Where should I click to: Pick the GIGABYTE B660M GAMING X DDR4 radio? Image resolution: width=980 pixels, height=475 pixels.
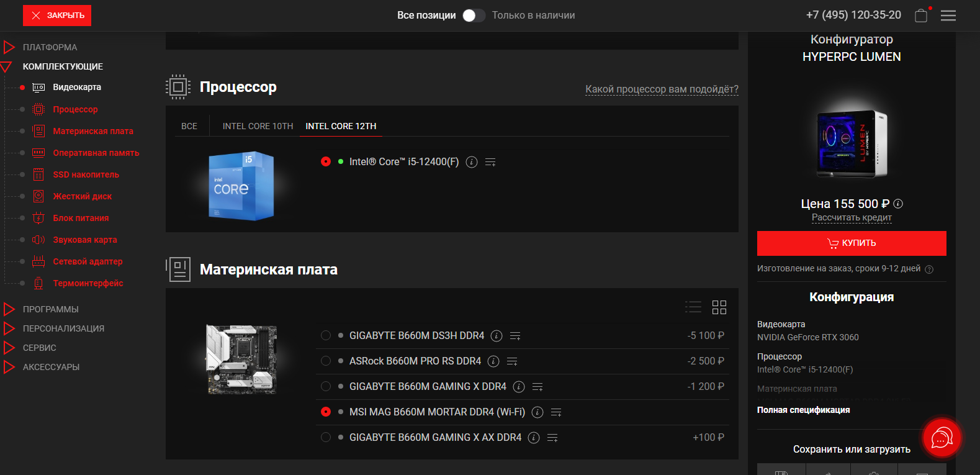[326, 386]
